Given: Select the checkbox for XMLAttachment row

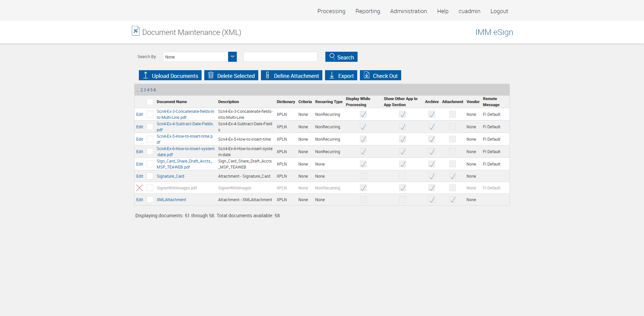Looking at the screenshot, I should click(150, 200).
